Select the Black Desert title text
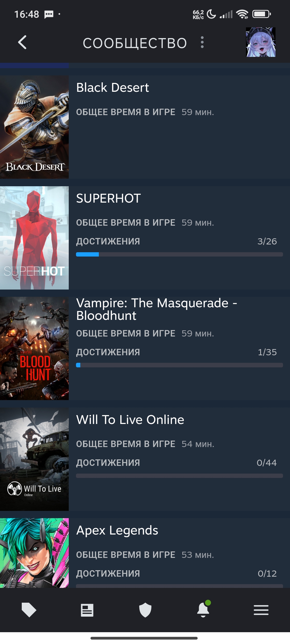Screen dimensions: 290x644 pos(113,87)
